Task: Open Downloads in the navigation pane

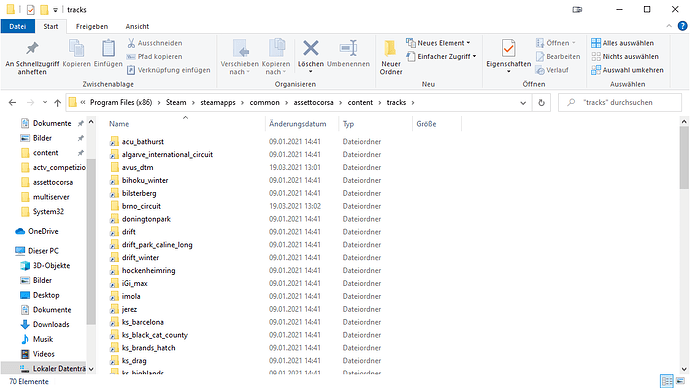Action: pos(51,324)
